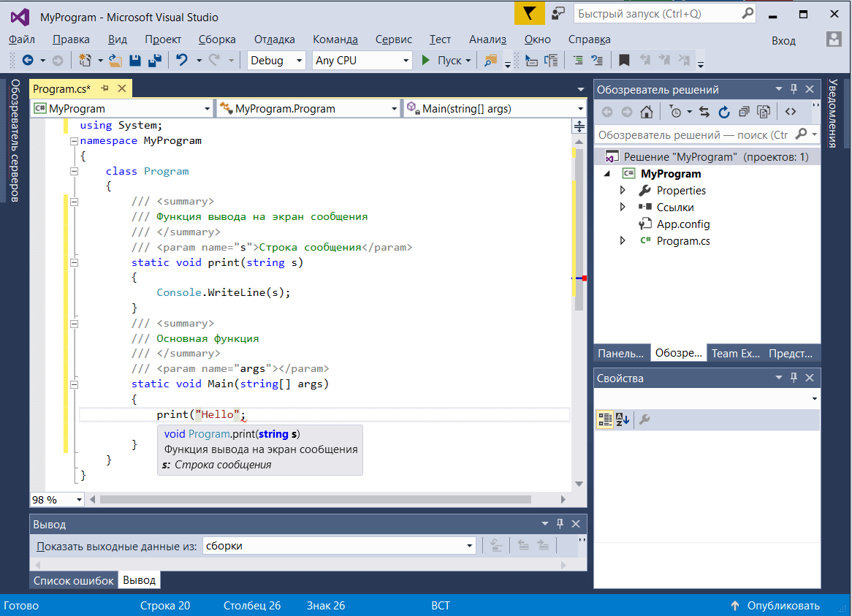Open the Обозреватель серверов side tab
852x616 pixels.
[x=15, y=141]
